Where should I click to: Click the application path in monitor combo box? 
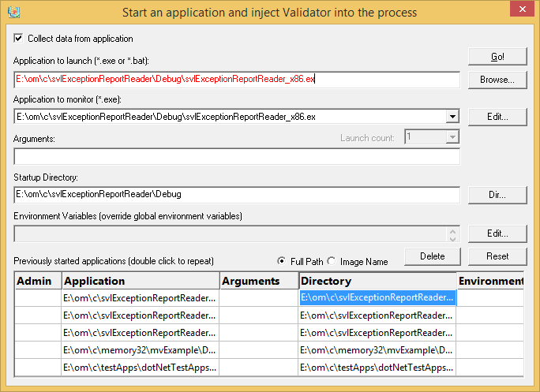tap(166, 117)
